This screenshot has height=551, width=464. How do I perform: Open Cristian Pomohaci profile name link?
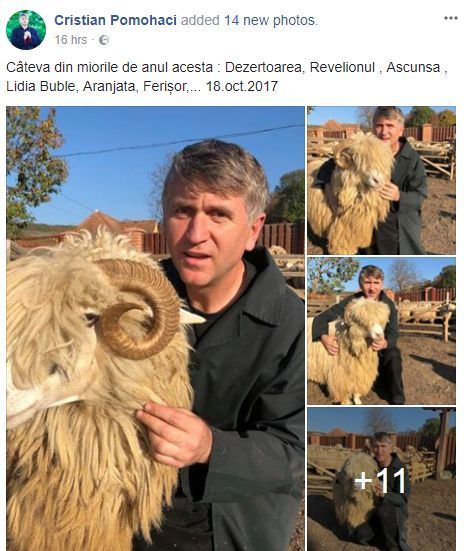pos(115,20)
